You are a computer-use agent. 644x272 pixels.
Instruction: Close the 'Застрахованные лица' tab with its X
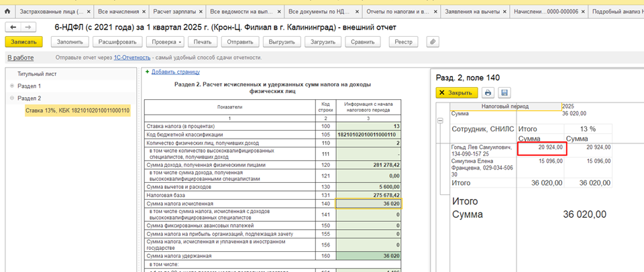[x=87, y=12]
